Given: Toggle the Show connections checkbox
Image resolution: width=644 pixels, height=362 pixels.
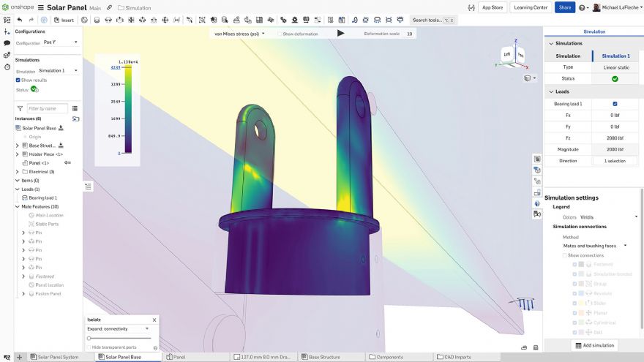Looking at the screenshot, I should tap(565, 255).
